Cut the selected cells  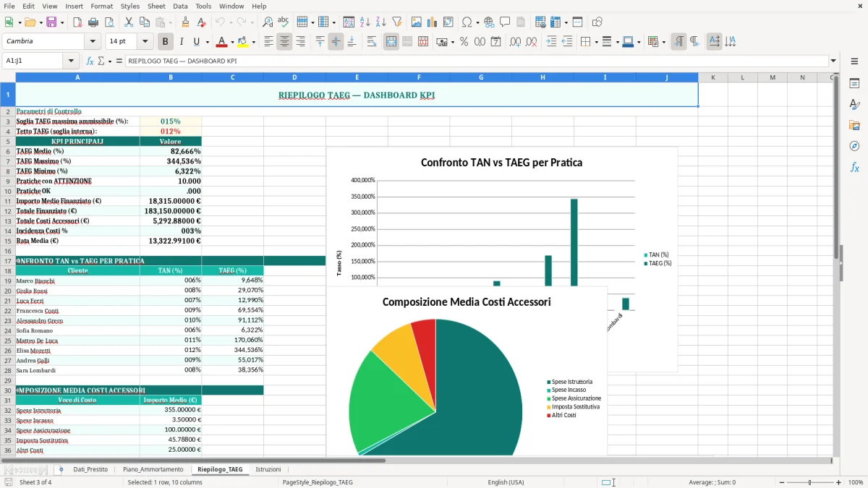coord(128,22)
